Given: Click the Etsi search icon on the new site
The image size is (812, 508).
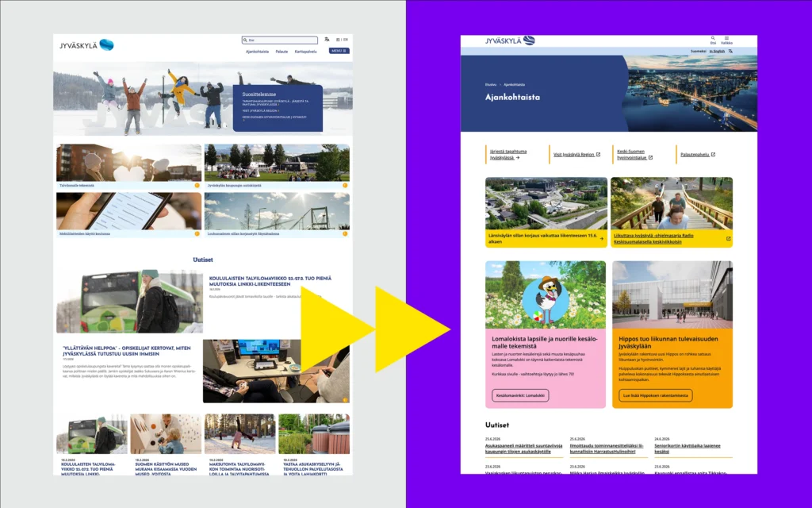Looking at the screenshot, I should (x=713, y=40).
